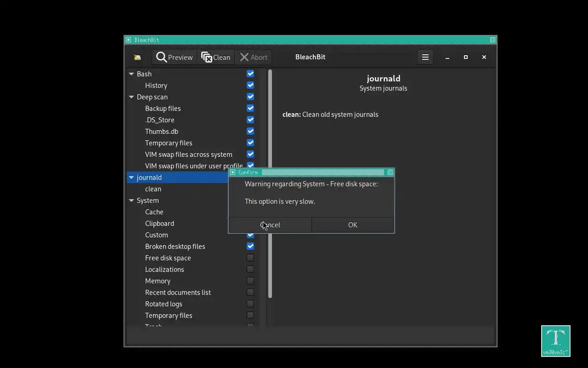The width and height of the screenshot is (588, 368).
Task: Uncheck the Broken desktop files checkbox
Action: 250,246
